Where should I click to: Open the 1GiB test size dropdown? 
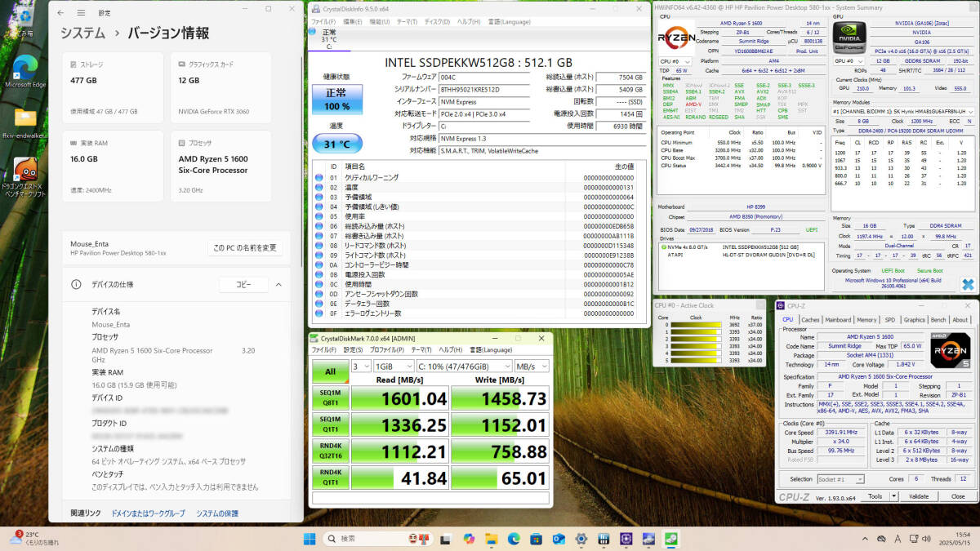coord(394,367)
